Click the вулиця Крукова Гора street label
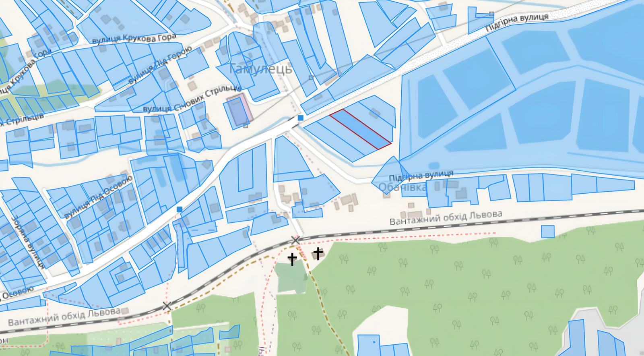The image size is (644, 356). 134,39
